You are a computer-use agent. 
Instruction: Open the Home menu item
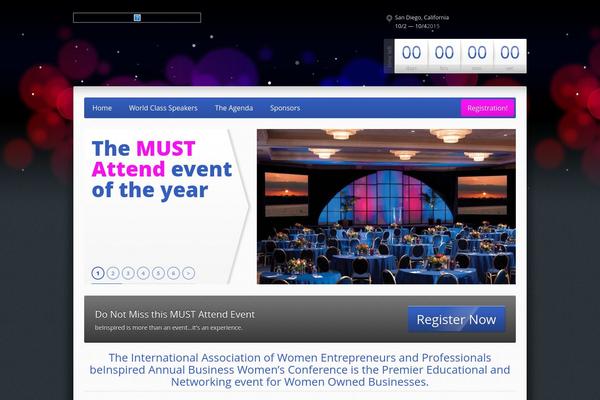click(x=102, y=108)
